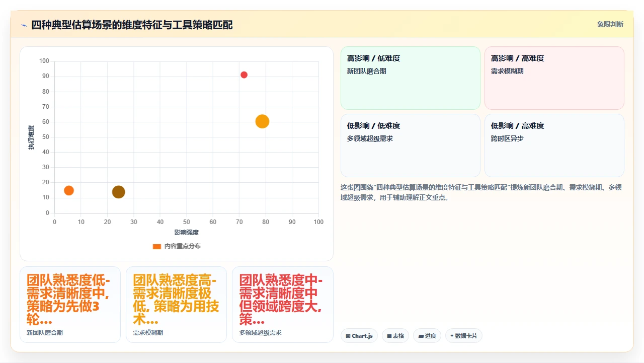Click the description paragraph below quadrant cards

pyautogui.click(x=482, y=192)
